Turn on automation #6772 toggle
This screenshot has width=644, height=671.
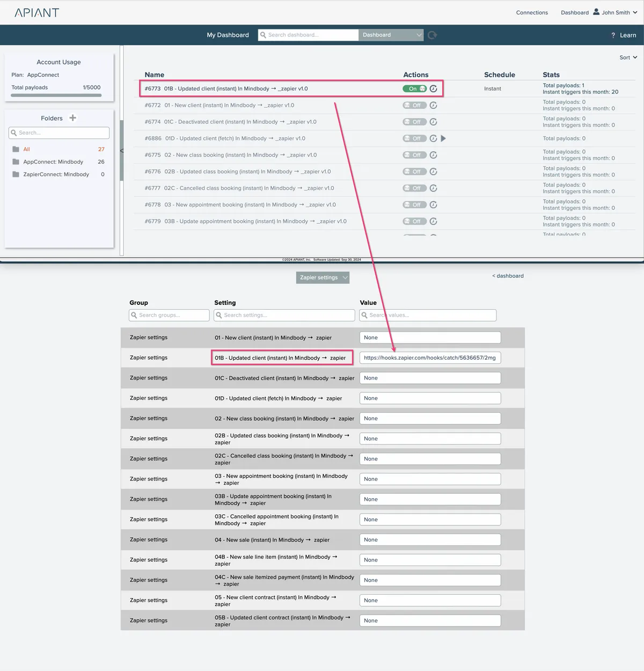[x=415, y=105]
